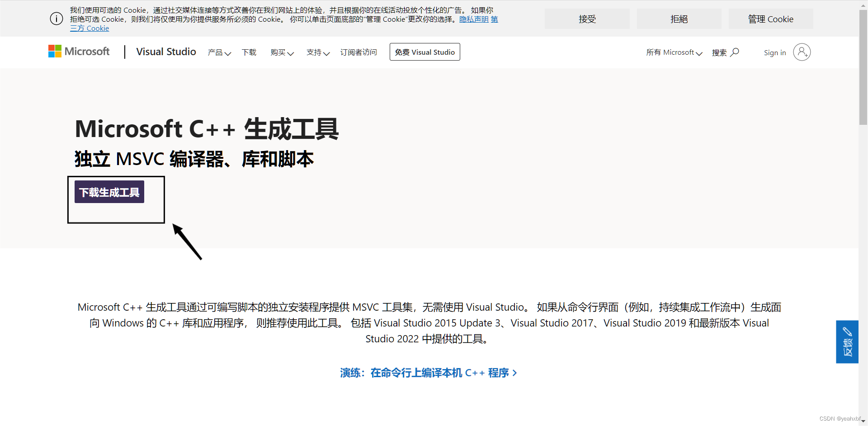868x426 pixels.
Task: Click the 管理 Cookie button
Action: (771, 19)
